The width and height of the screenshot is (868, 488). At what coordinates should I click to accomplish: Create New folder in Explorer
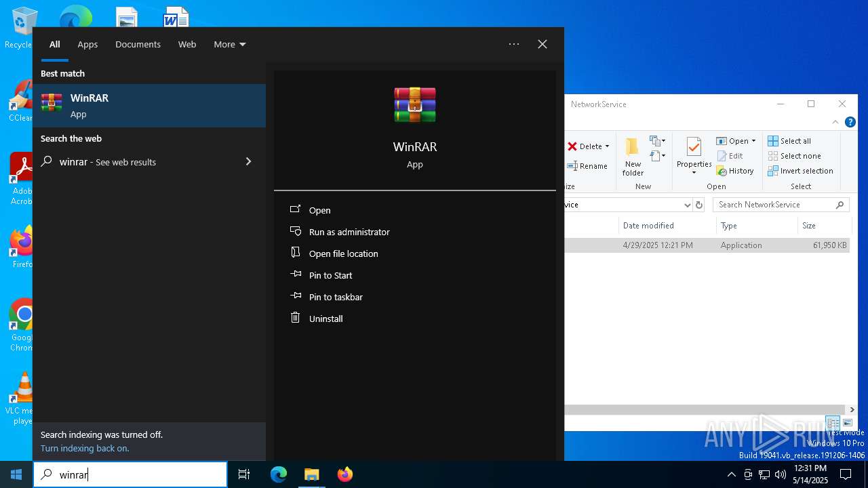coord(633,157)
